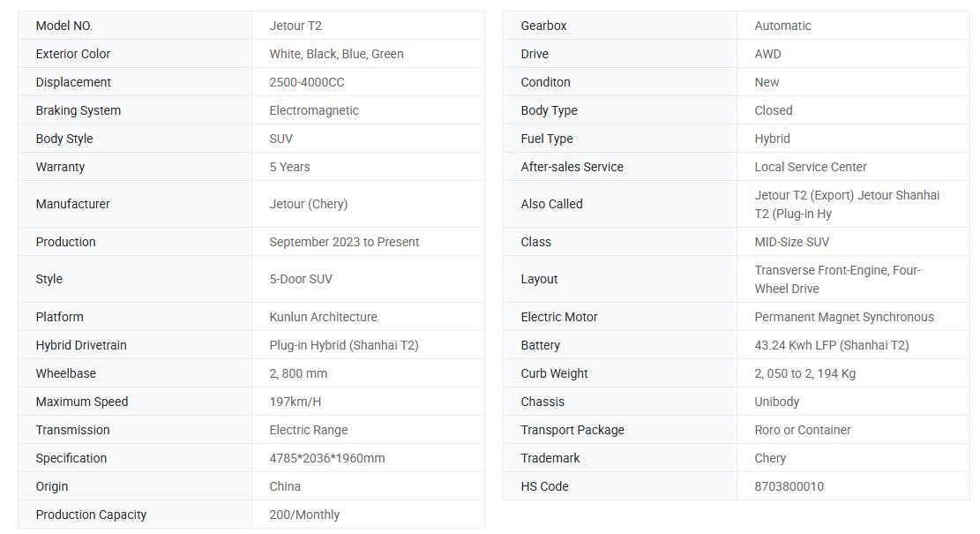
Task: Click the 4785*2036*1960mm specification value
Action: click(327, 458)
